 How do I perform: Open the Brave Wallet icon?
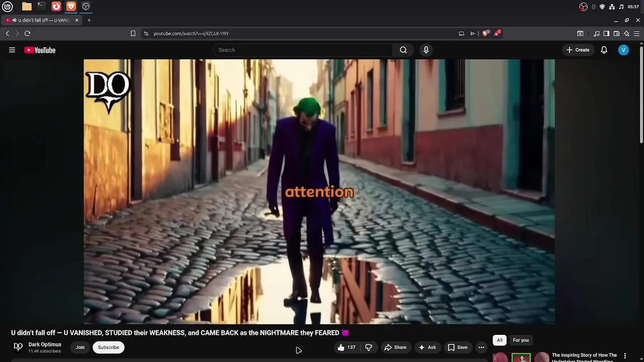tap(616, 33)
